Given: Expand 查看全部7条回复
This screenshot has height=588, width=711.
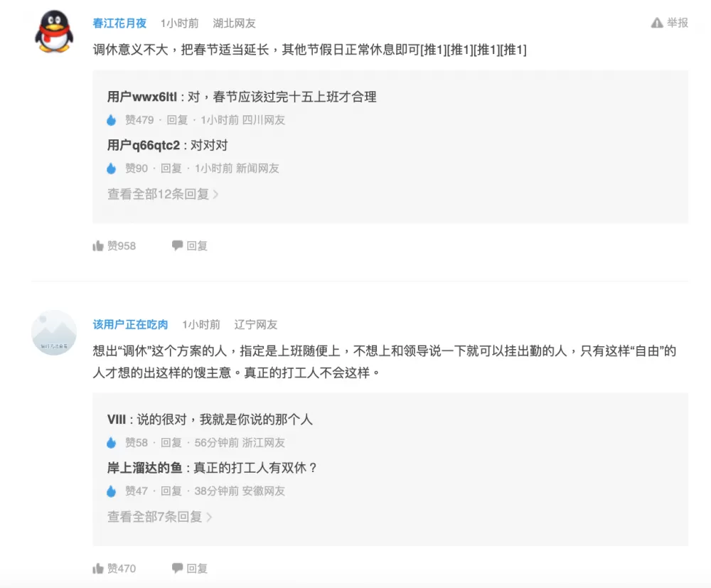Looking at the screenshot, I should (159, 517).
